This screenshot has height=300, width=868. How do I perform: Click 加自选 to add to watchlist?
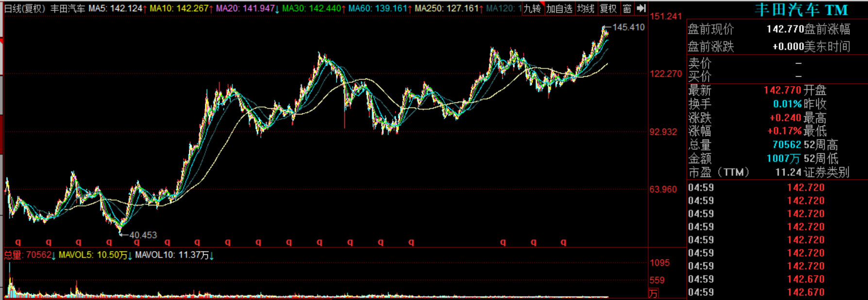pos(559,8)
